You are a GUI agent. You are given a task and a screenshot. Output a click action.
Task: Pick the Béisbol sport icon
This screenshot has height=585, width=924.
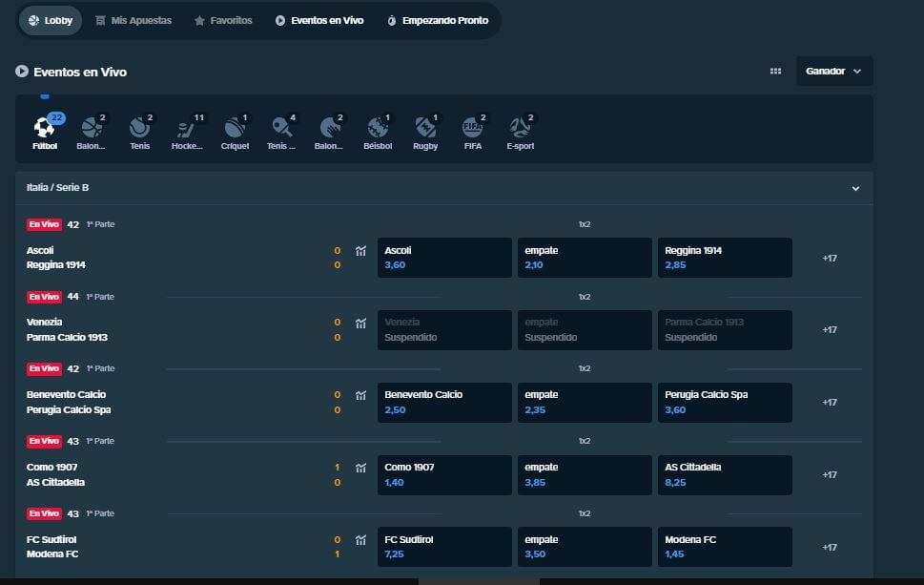click(x=378, y=129)
